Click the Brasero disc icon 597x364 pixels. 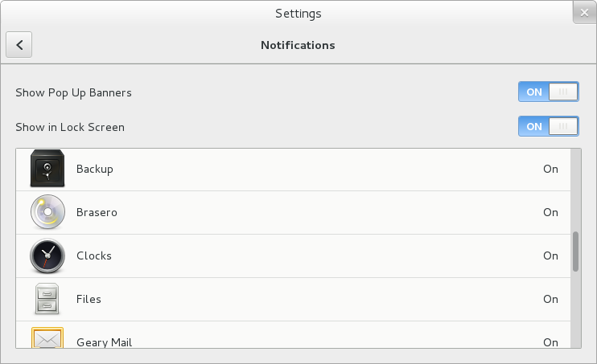coord(47,213)
